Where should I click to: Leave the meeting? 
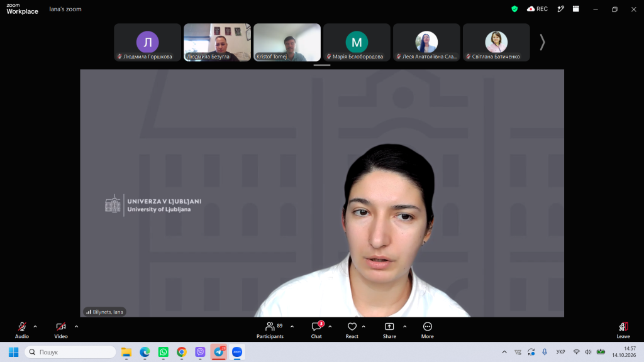[623, 330]
